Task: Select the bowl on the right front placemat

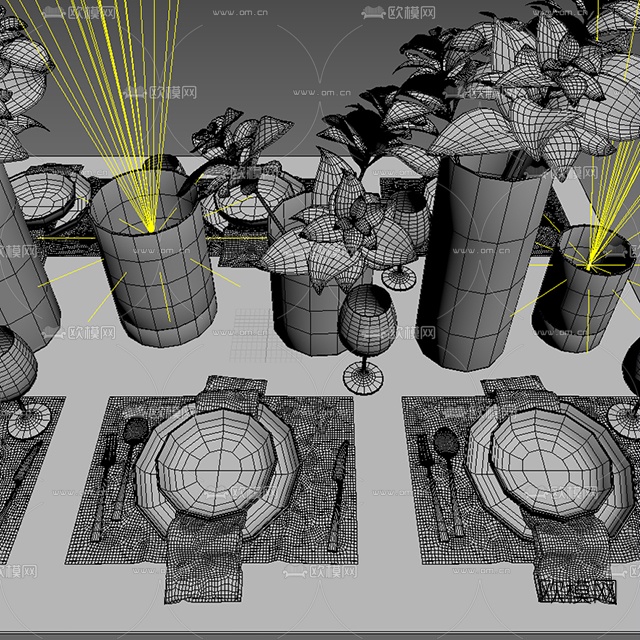Action: (552, 462)
